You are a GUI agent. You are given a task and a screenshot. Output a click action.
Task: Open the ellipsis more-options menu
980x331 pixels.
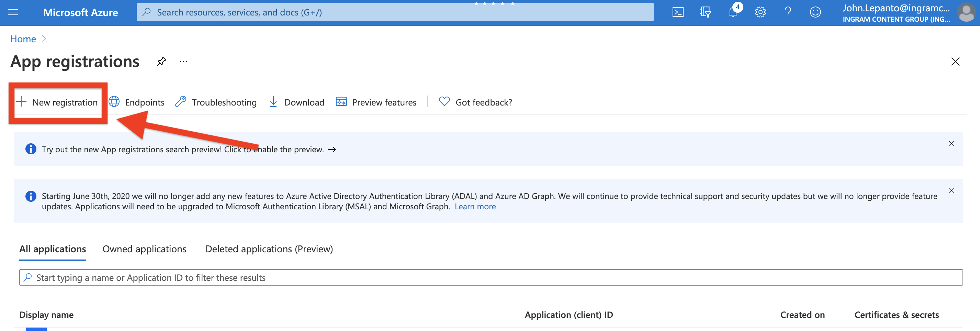(x=183, y=61)
